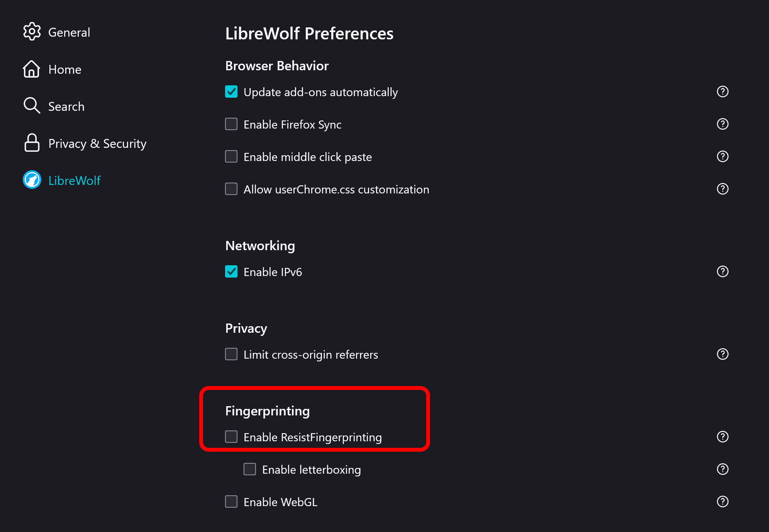Viewport: 769px width, 532px height.
Task: Click the help icon next to Enable IPv6
Action: [722, 271]
